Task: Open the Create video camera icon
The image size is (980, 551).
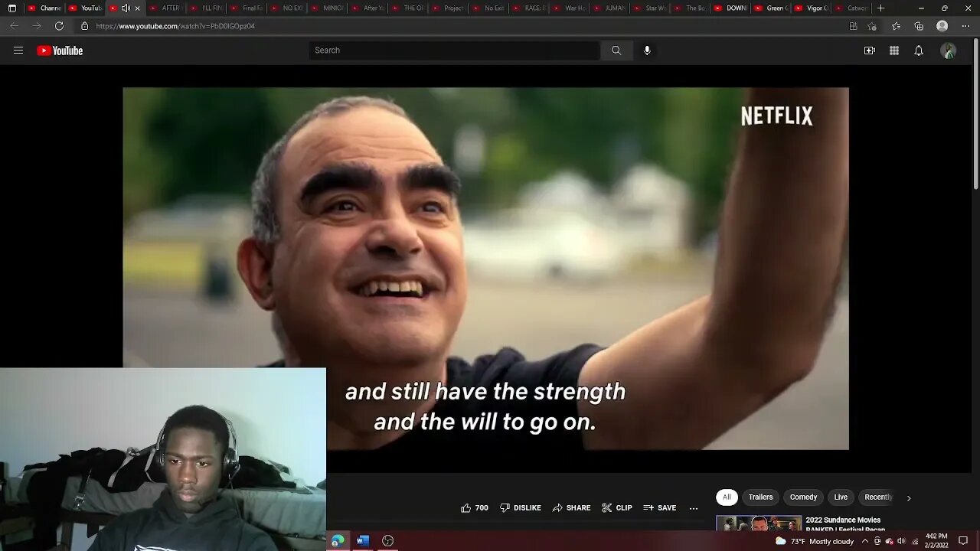Action: [x=870, y=51]
